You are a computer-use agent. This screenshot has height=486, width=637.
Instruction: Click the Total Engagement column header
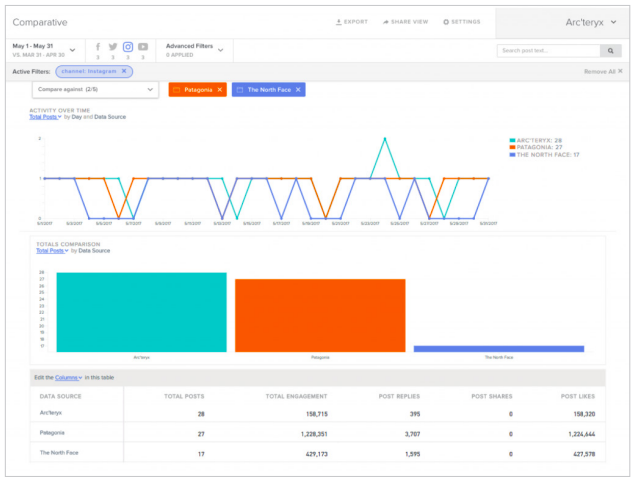pos(296,396)
